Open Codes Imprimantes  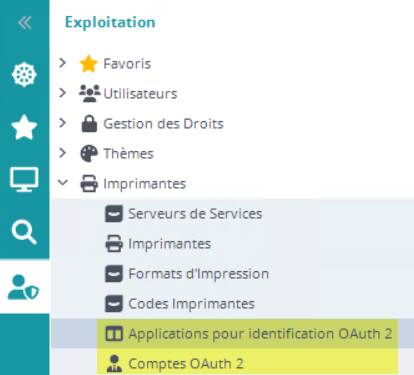coord(192,304)
